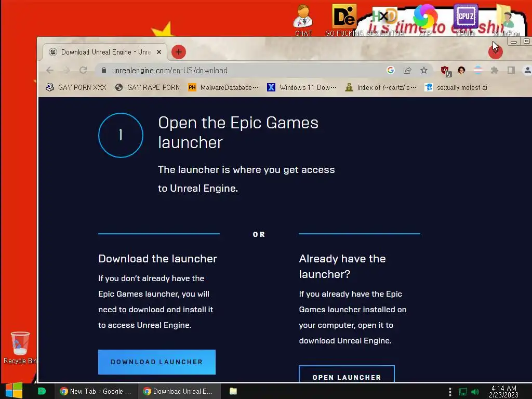Open the CHAT desktop shortcut
The image size is (532, 399).
coord(303,20)
